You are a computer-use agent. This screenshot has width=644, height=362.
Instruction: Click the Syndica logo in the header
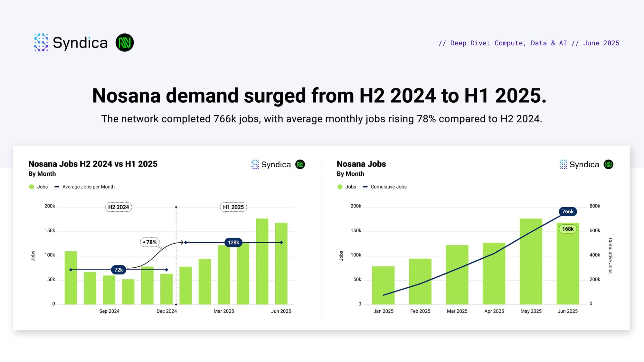[71, 42]
